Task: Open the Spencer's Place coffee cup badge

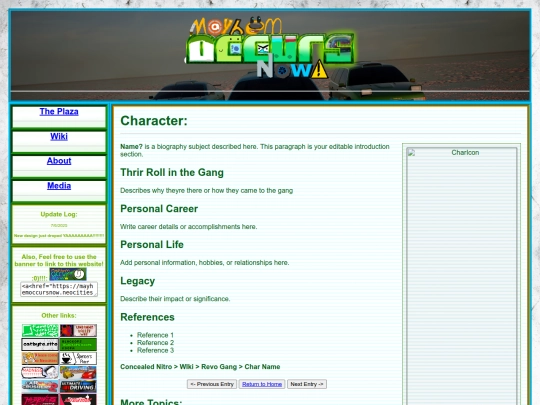Action: pyautogui.click(x=78, y=359)
